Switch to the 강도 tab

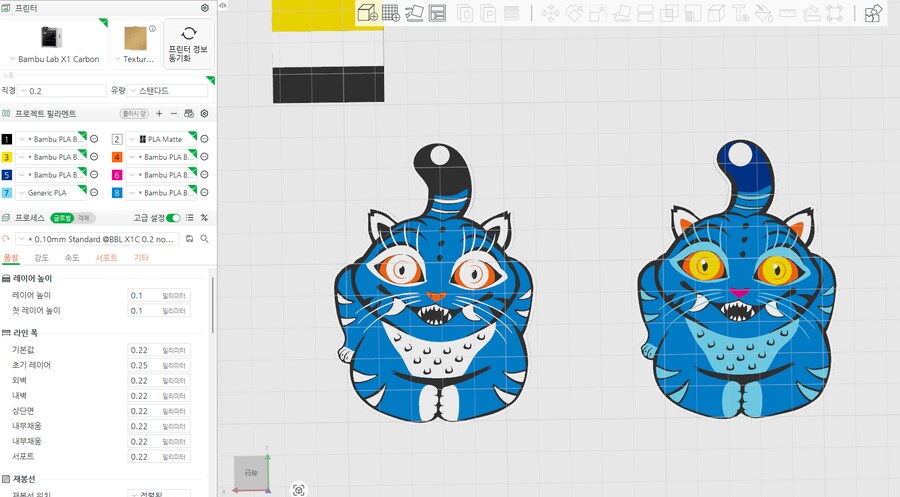coord(41,258)
